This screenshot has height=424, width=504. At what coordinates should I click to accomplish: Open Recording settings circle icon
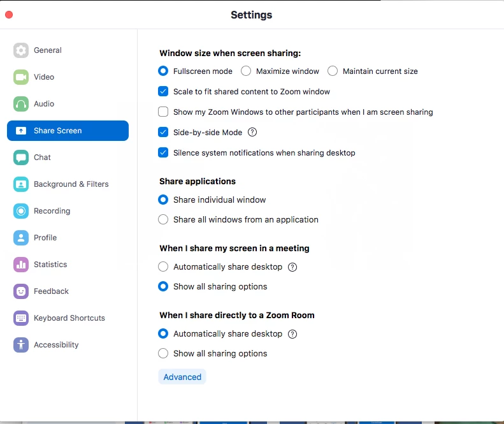(21, 210)
